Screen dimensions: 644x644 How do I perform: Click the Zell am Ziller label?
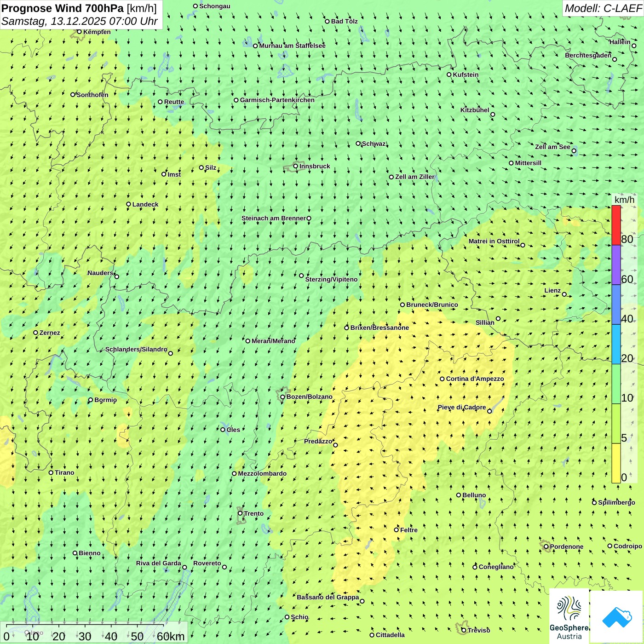[414, 177]
